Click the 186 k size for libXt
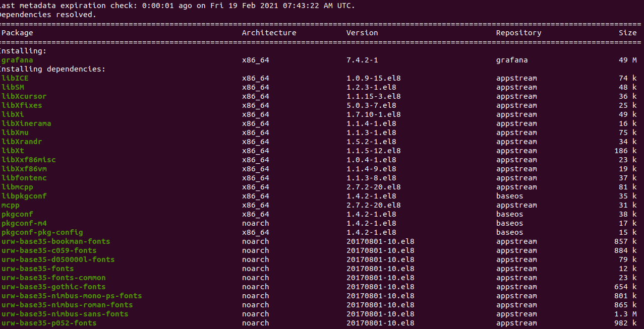Image resolution: width=644 pixels, height=329 pixels. (625, 151)
